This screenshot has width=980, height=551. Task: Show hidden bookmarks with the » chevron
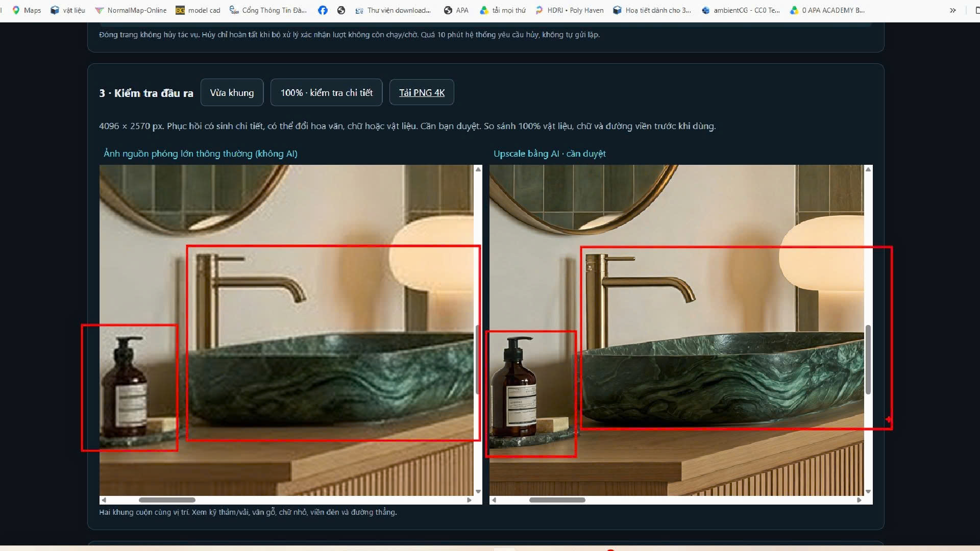[x=952, y=10]
